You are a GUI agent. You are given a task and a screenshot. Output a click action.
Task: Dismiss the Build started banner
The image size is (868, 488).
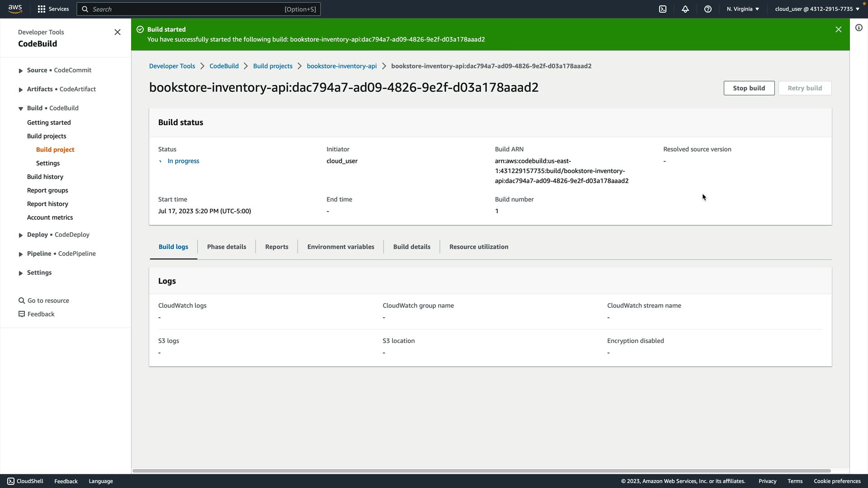click(839, 29)
